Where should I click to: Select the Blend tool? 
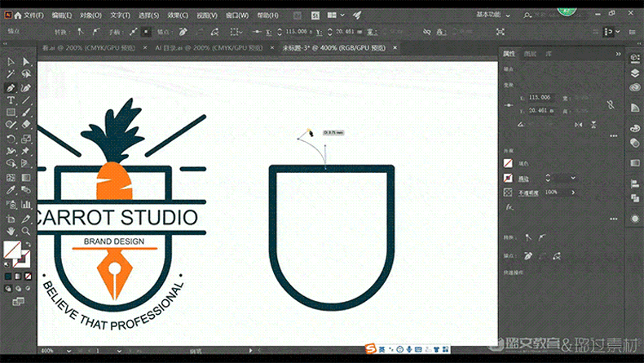pyautogui.click(x=26, y=190)
